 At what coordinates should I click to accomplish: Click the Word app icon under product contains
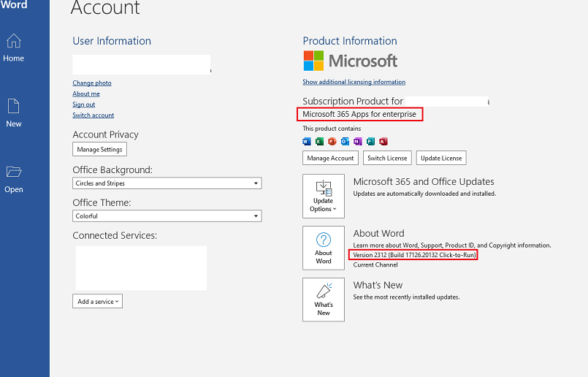click(306, 142)
